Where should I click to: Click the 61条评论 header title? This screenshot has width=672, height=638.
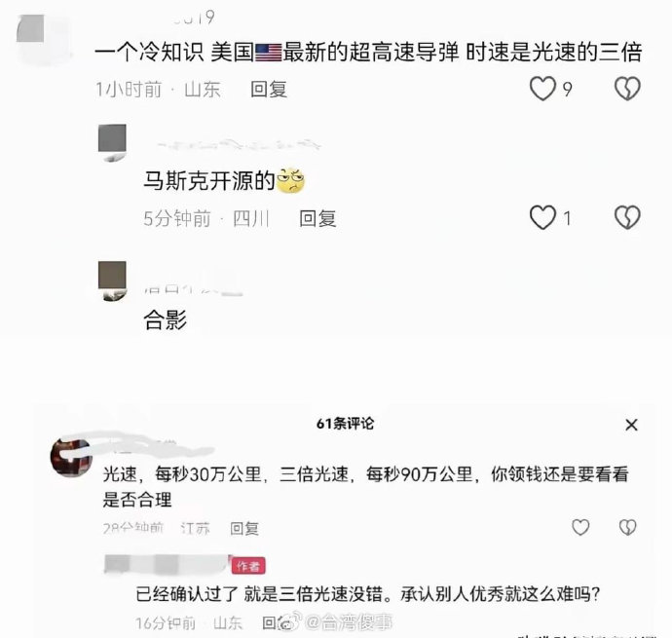click(345, 424)
